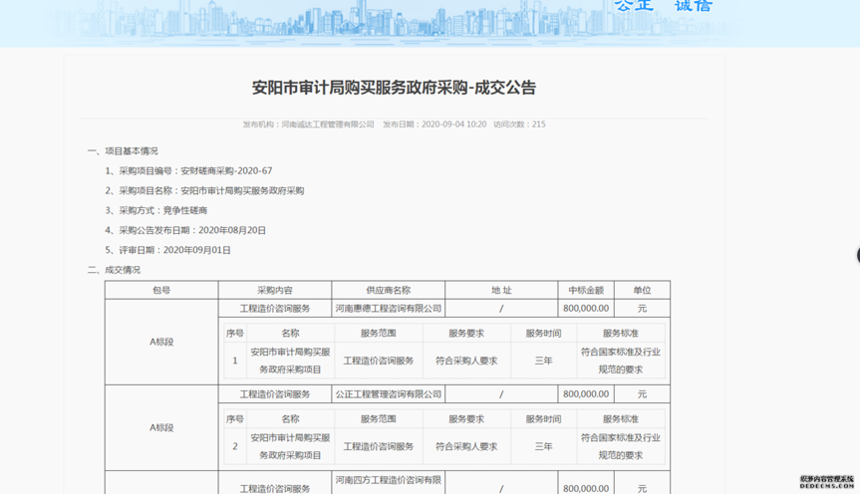Click the 供应商名称 column header

tap(388, 290)
